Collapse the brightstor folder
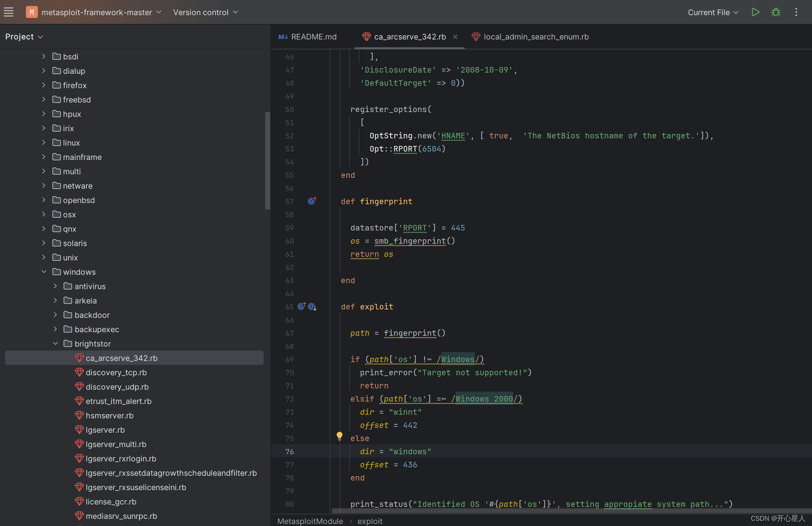 click(x=55, y=343)
